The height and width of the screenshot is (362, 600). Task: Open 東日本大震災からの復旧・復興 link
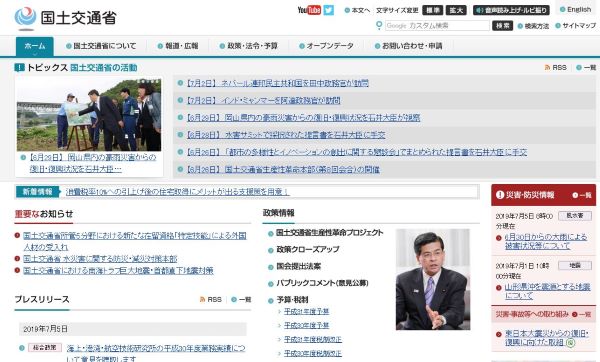click(x=546, y=338)
